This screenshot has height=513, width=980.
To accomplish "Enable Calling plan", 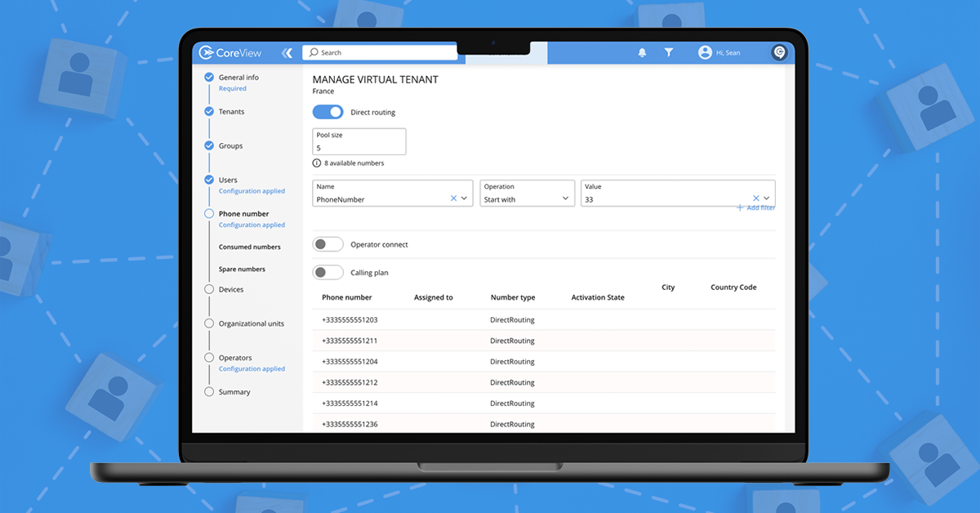I will tap(327, 270).
